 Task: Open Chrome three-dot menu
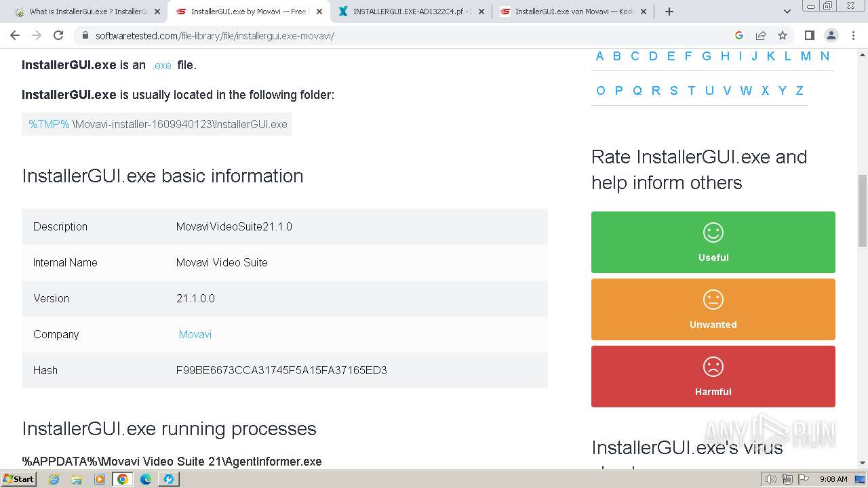pyautogui.click(x=852, y=35)
